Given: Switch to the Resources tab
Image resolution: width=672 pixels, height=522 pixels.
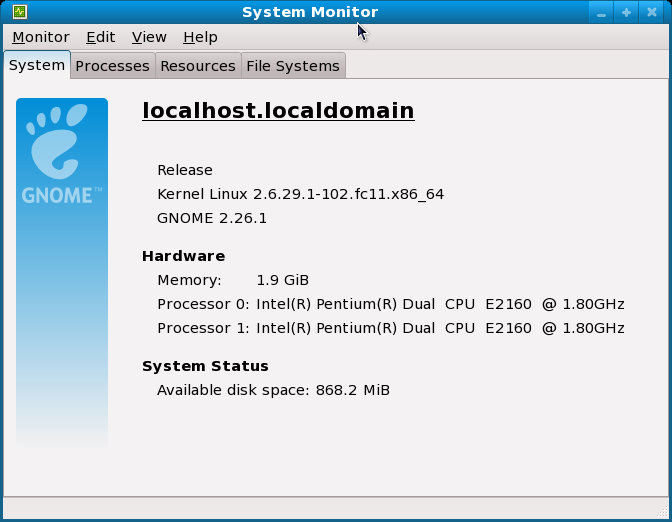Looking at the screenshot, I should [x=198, y=66].
